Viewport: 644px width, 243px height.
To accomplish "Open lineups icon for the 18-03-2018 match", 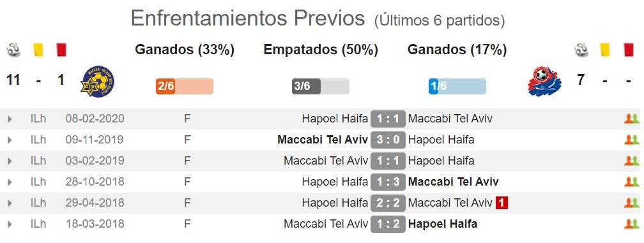I will coord(631,224).
